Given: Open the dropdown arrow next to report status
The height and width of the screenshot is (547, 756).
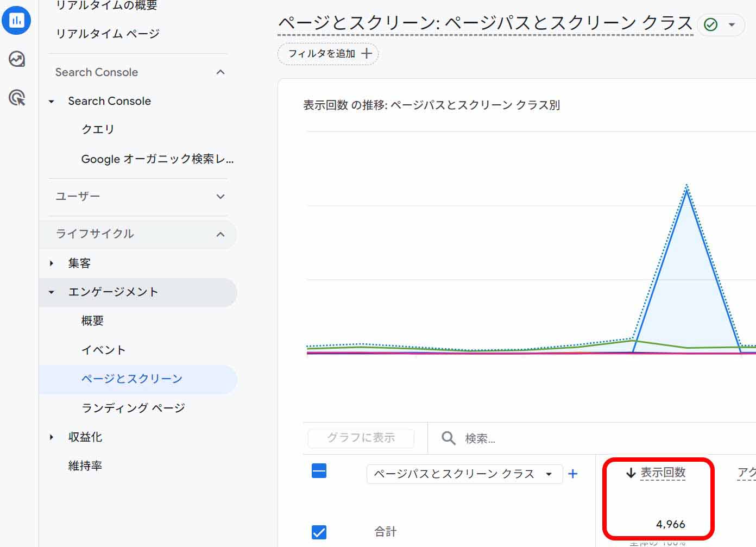Looking at the screenshot, I should pos(732,24).
